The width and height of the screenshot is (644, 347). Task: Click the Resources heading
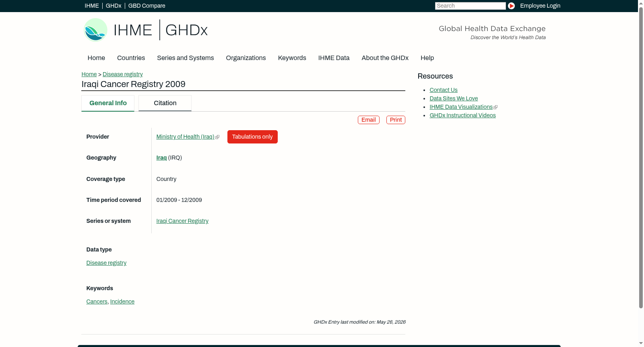click(435, 76)
